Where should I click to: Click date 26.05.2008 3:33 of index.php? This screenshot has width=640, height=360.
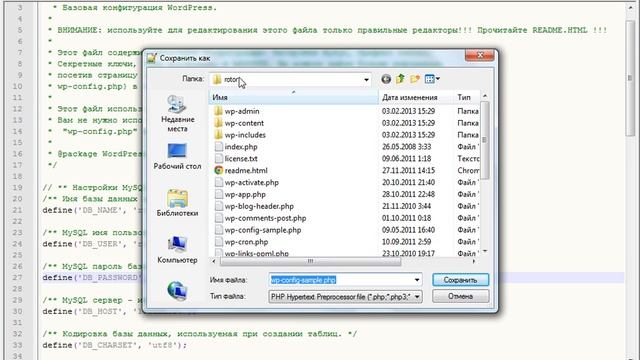[x=406, y=147]
